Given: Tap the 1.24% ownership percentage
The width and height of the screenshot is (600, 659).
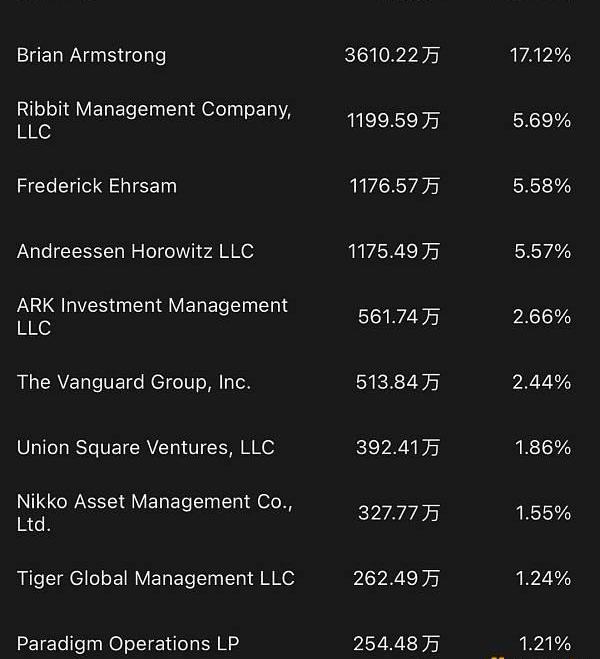Looking at the screenshot, I should click(544, 578).
